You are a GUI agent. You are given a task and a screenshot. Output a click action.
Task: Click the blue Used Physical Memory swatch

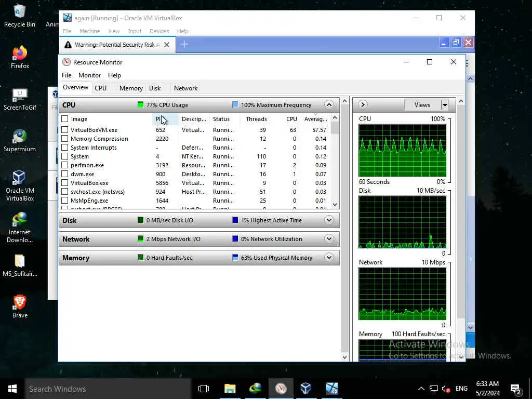pos(235,257)
